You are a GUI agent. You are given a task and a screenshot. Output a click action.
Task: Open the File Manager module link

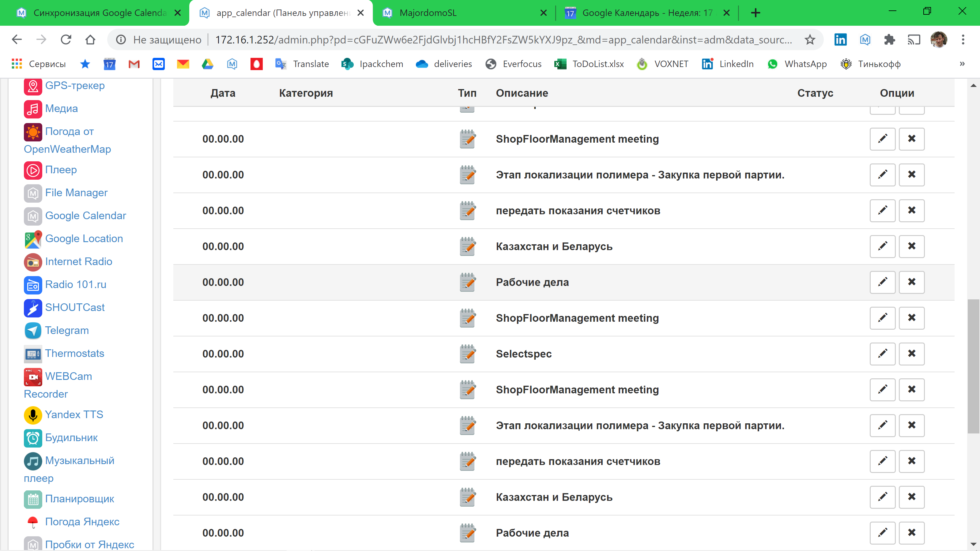coord(76,193)
